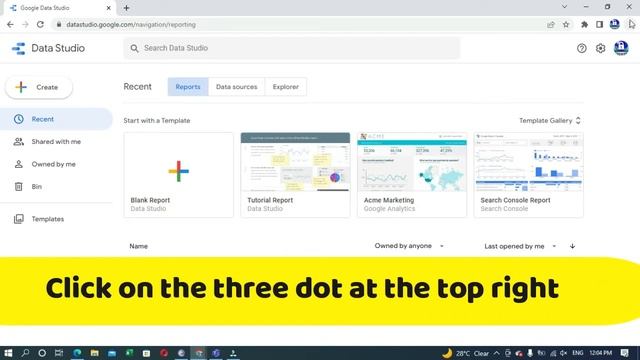This screenshot has width=640, height=360.
Task: Open the Google account avatar
Action: point(621,48)
